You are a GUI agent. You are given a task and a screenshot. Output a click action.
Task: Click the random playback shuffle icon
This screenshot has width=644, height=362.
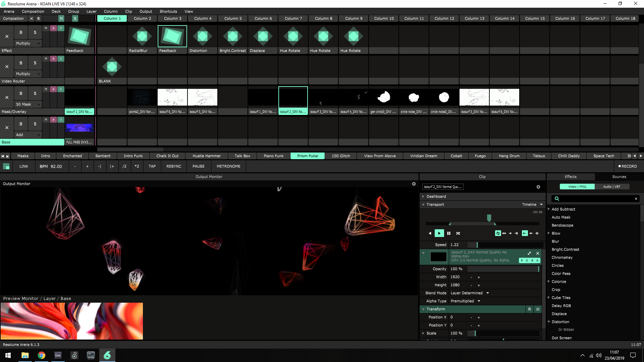pyautogui.click(x=458, y=233)
